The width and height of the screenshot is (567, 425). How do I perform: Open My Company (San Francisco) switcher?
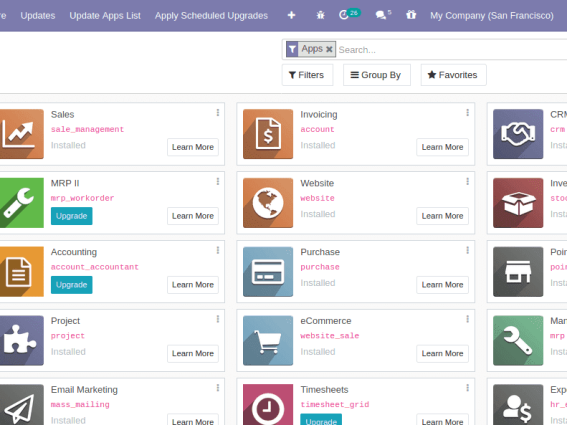(x=491, y=16)
